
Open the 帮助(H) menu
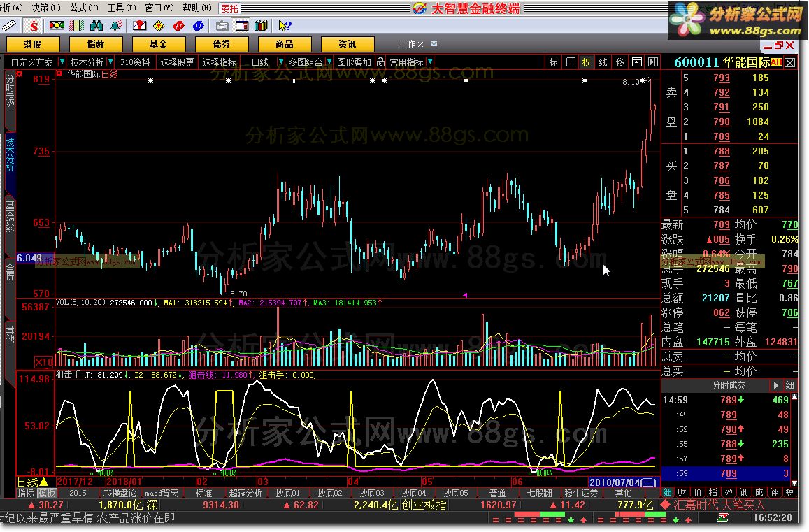(197, 8)
